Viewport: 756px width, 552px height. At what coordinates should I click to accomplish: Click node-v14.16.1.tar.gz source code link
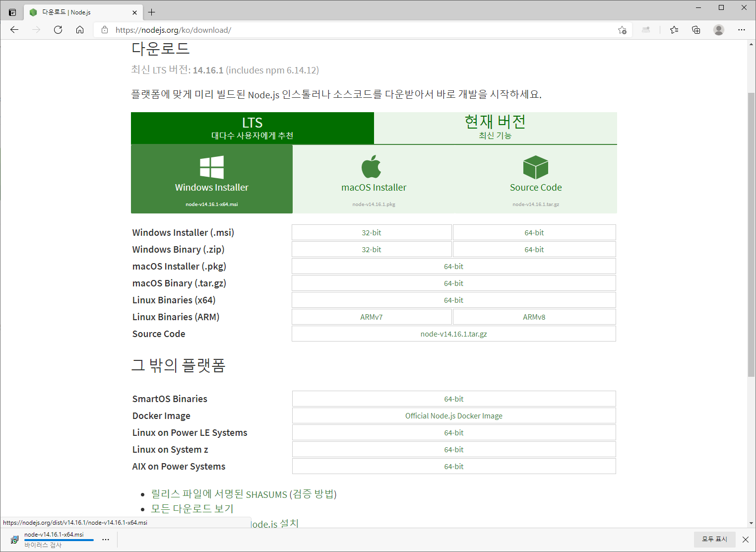(x=454, y=334)
